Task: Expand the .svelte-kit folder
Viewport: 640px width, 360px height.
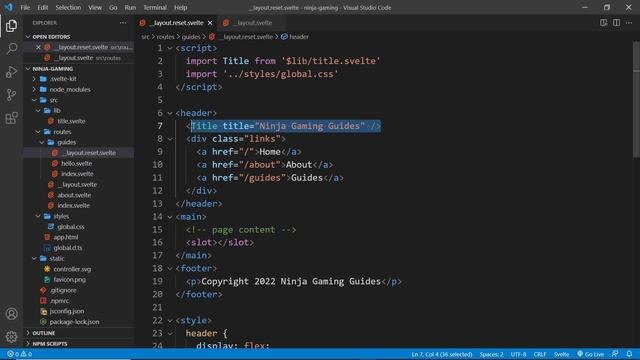Action: (34, 79)
